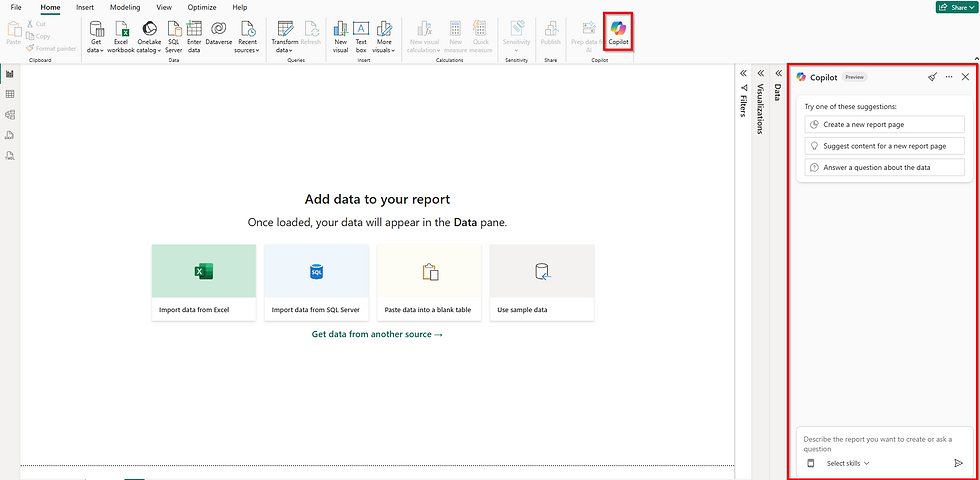
Task: Switch to the View ribbon tab
Action: [164, 8]
